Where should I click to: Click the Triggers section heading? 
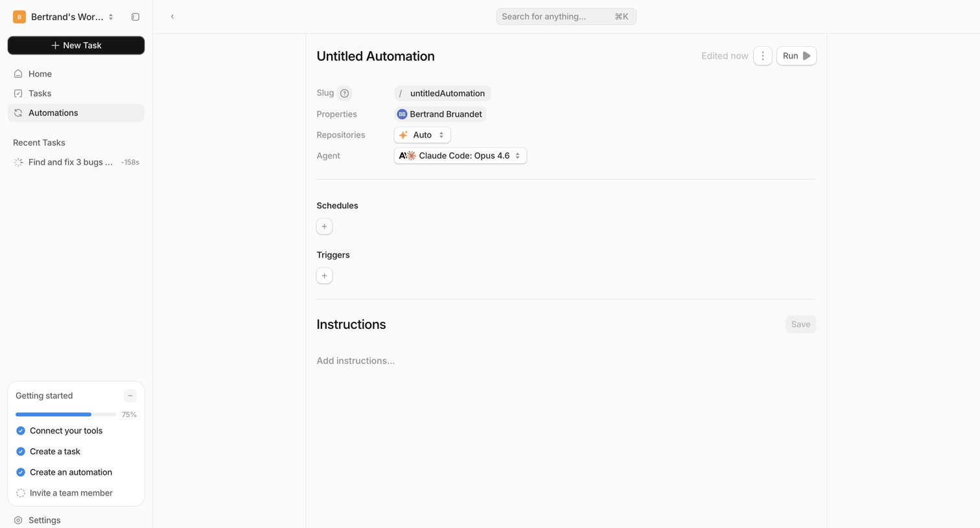333,255
